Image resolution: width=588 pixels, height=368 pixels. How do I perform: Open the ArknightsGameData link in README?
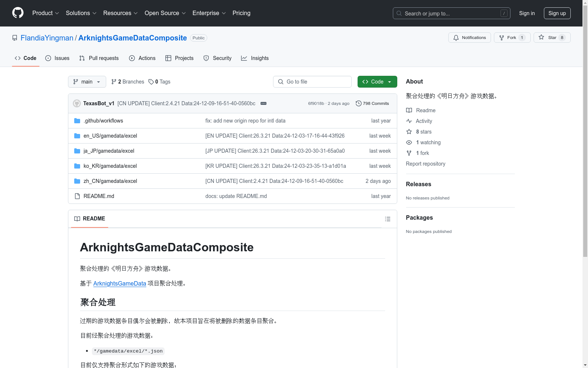(120, 283)
